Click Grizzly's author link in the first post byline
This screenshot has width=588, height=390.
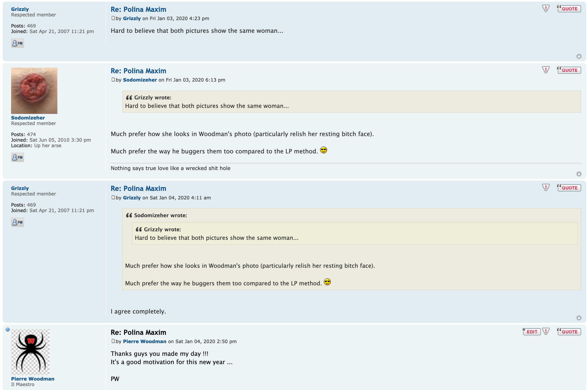click(x=132, y=18)
